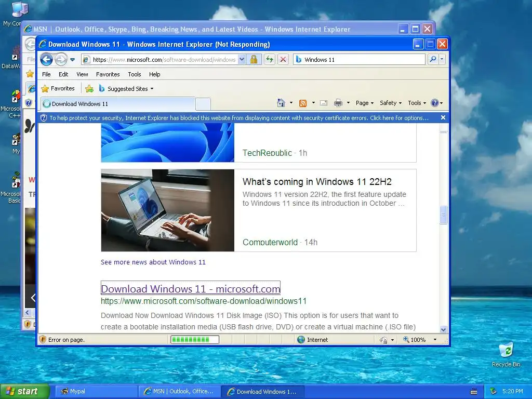The image size is (532, 399).
Task: Click the 100% zoom level button
Action: tap(414, 340)
